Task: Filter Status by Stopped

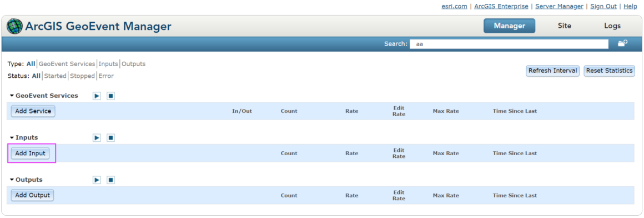Action: click(82, 76)
